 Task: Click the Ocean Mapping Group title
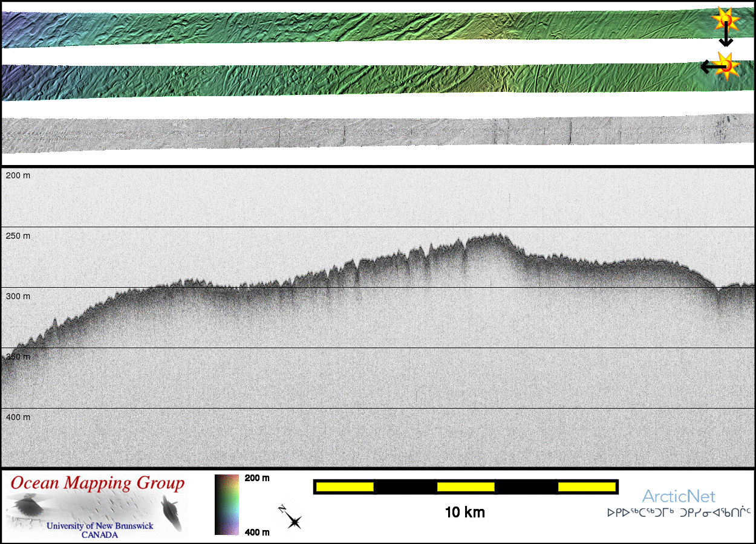pyautogui.click(x=97, y=483)
